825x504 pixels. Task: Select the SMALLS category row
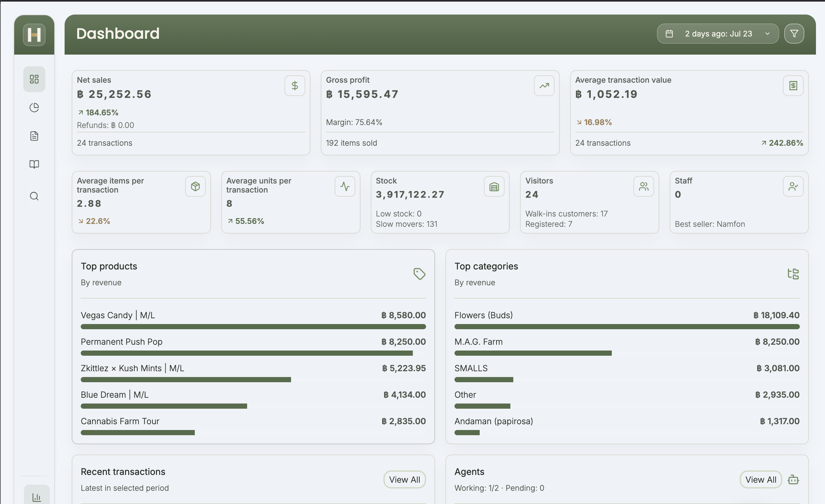(627, 373)
